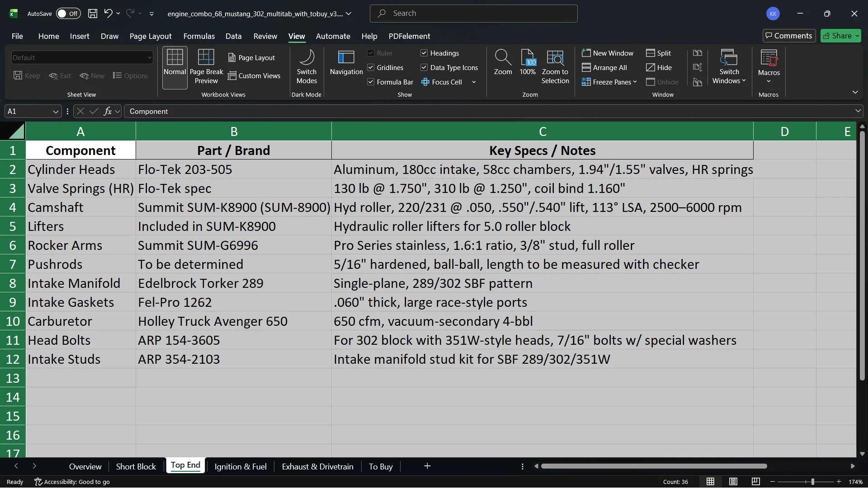Select column C header
Screen dimensions: 868x488
542,131
